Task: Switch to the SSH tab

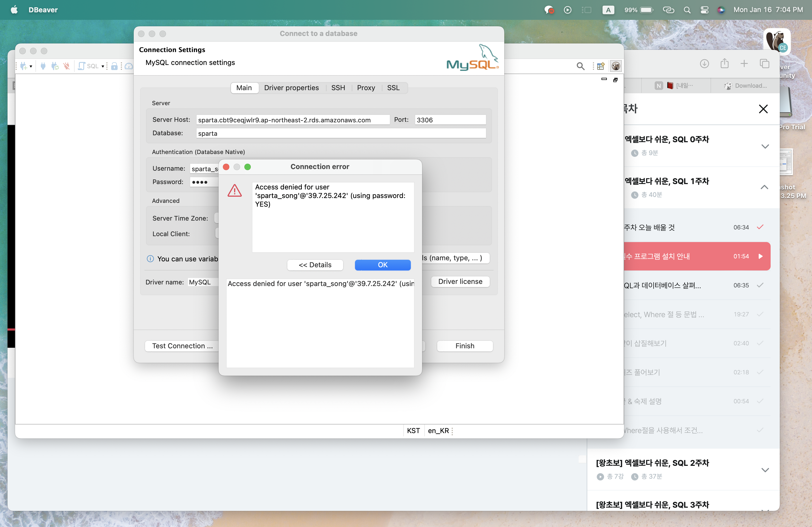Action: 338,87
